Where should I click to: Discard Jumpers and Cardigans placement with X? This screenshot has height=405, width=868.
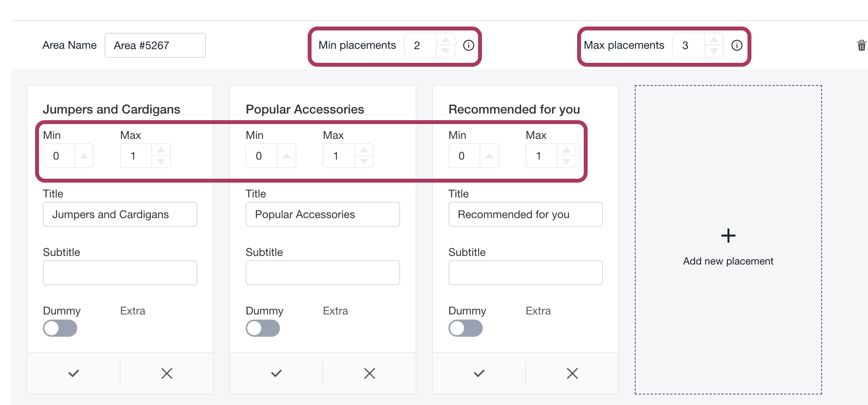click(x=167, y=373)
